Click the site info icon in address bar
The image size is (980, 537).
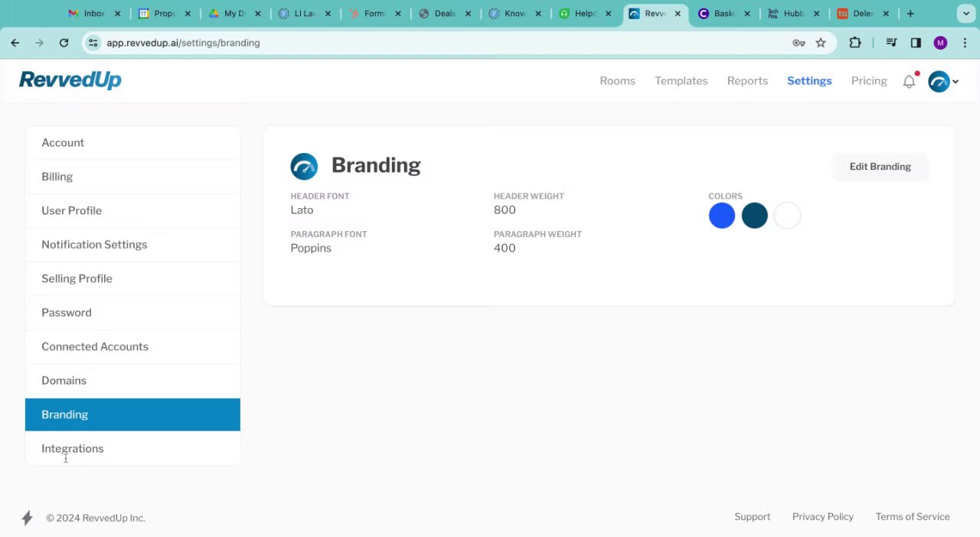[93, 43]
